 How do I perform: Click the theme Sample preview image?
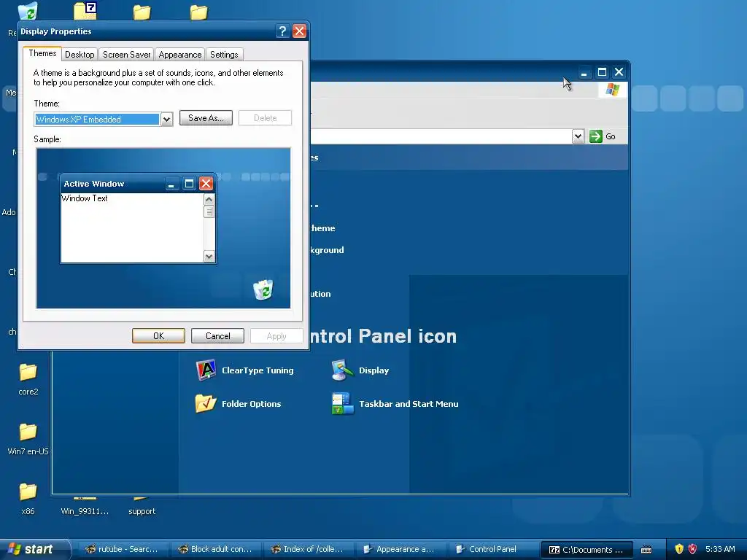(163, 228)
